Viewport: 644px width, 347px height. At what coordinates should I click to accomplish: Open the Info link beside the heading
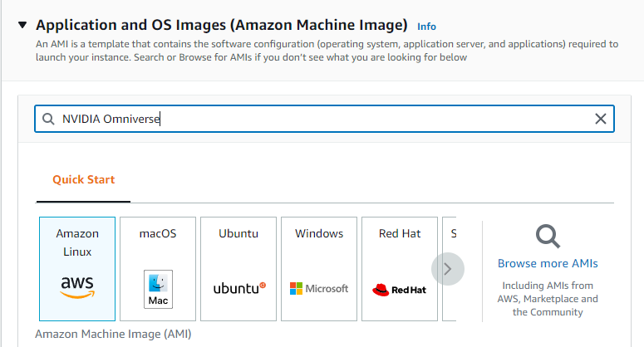[x=426, y=27]
